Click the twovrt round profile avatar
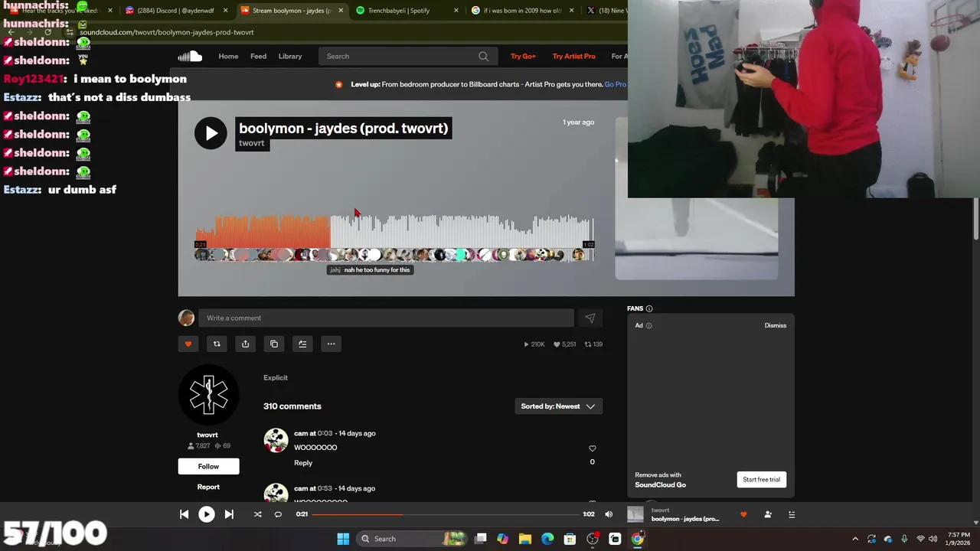Screen dimensions: 980x551 tap(208, 396)
